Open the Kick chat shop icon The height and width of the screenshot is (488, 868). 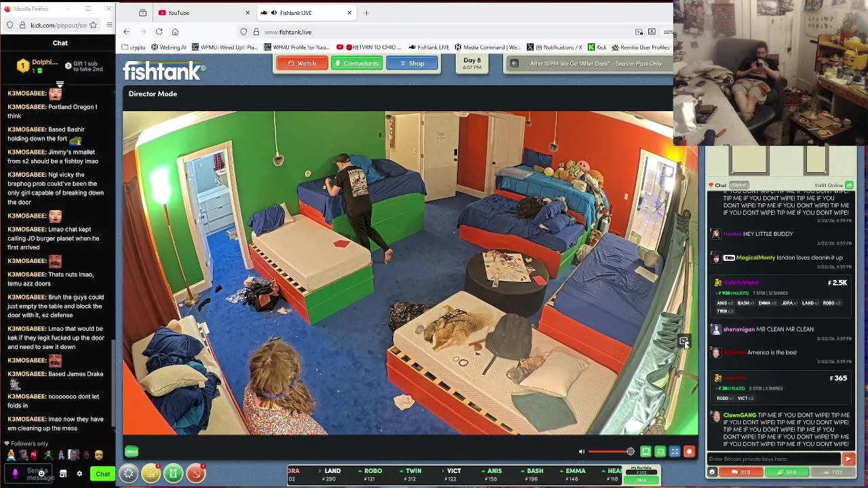[x=63, y=474]
